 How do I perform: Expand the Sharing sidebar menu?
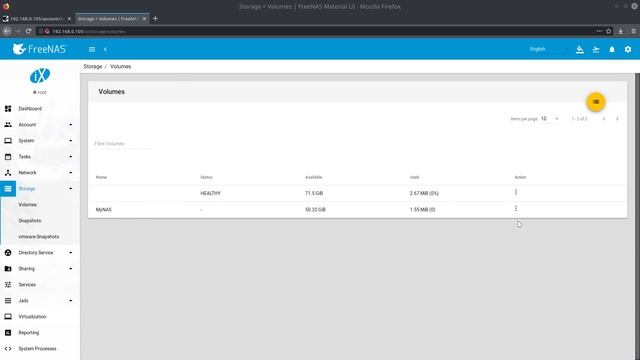(x=40, y=269)
